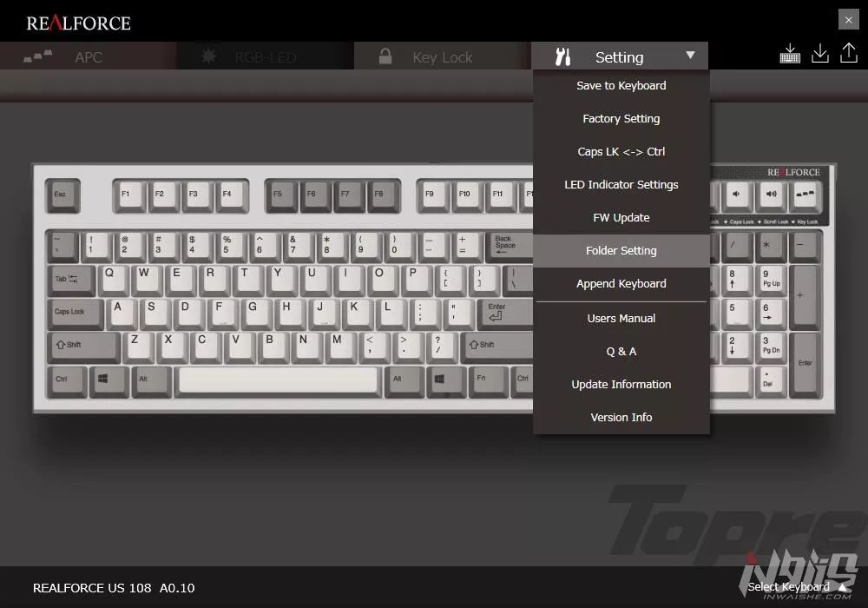Click the upload/export profile icon
Image resolution: width=868 pixels, height=608 pixels.
pos(849,53)
